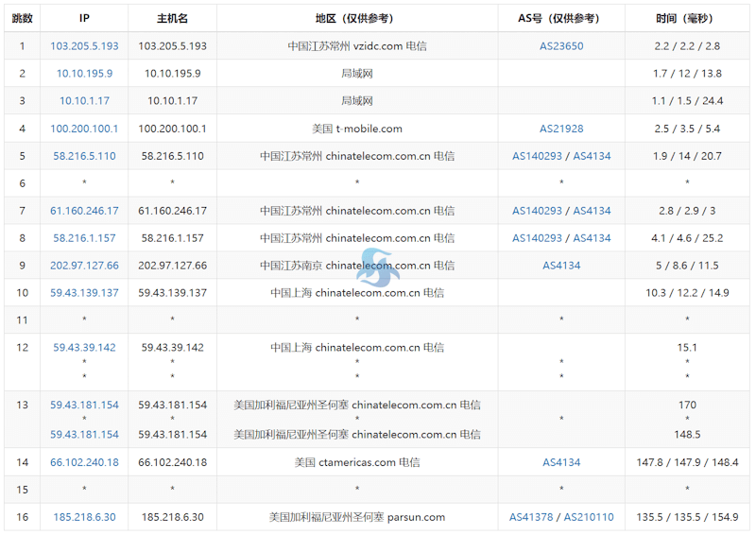Viewport: 756px width, 535px height.
Task: Select latency value 2.8 / 2.9 / 3
Action: click(687, 211)
